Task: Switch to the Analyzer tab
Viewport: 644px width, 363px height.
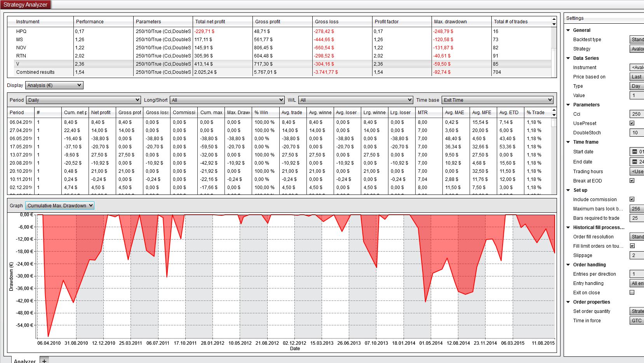Action: [25, 361]
